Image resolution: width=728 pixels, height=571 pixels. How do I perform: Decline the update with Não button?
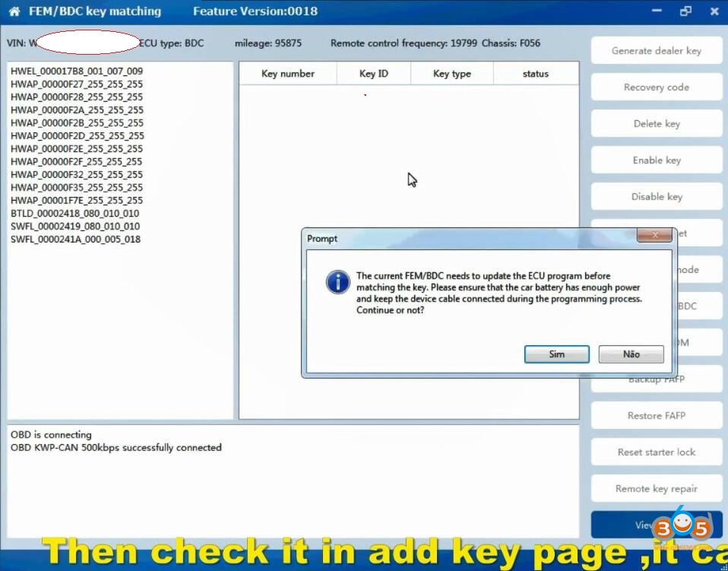(x=631, y=354)
